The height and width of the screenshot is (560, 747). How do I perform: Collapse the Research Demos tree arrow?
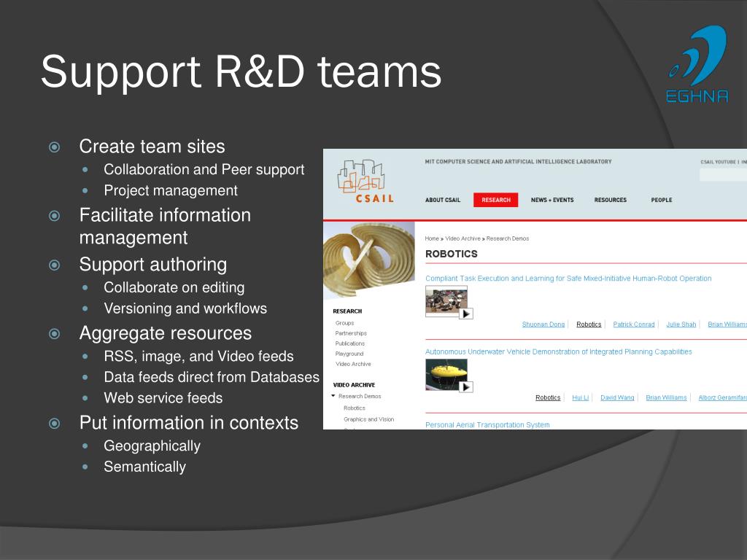click(x=333, y=396)
